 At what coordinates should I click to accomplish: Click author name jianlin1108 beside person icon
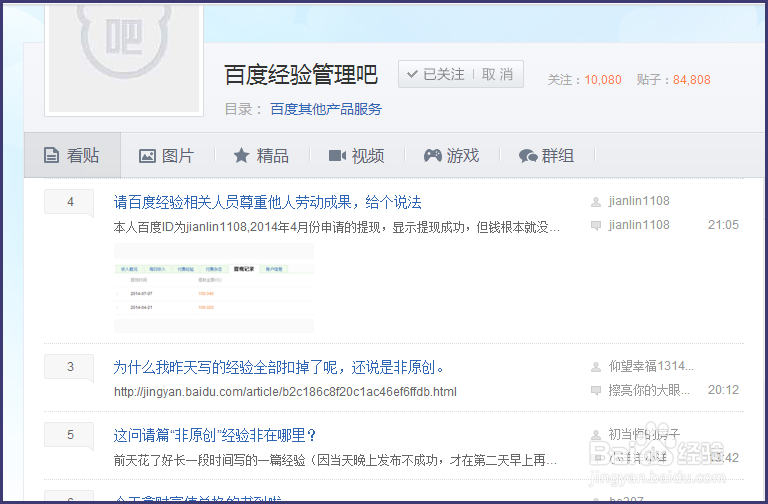click(639, 201)
